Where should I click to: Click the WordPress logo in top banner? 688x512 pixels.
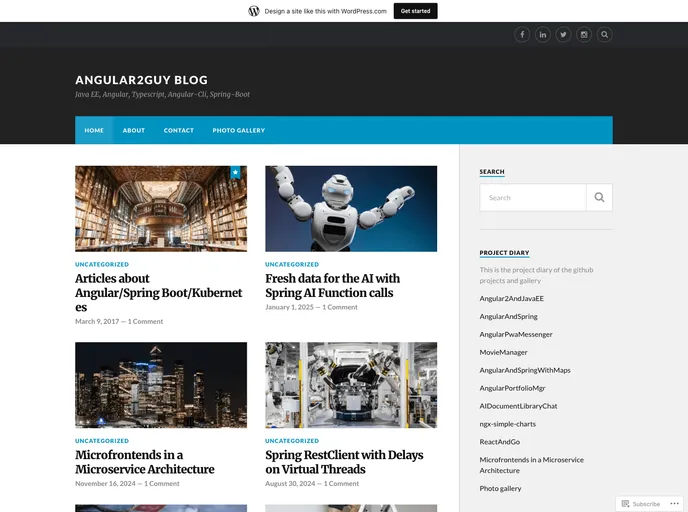254,11
